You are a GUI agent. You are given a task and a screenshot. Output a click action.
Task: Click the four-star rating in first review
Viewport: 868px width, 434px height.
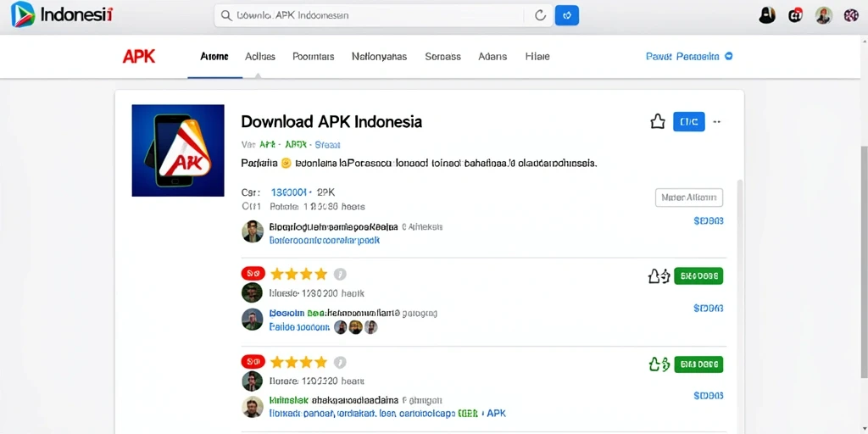pyautogui.click(x=299, y=274)
